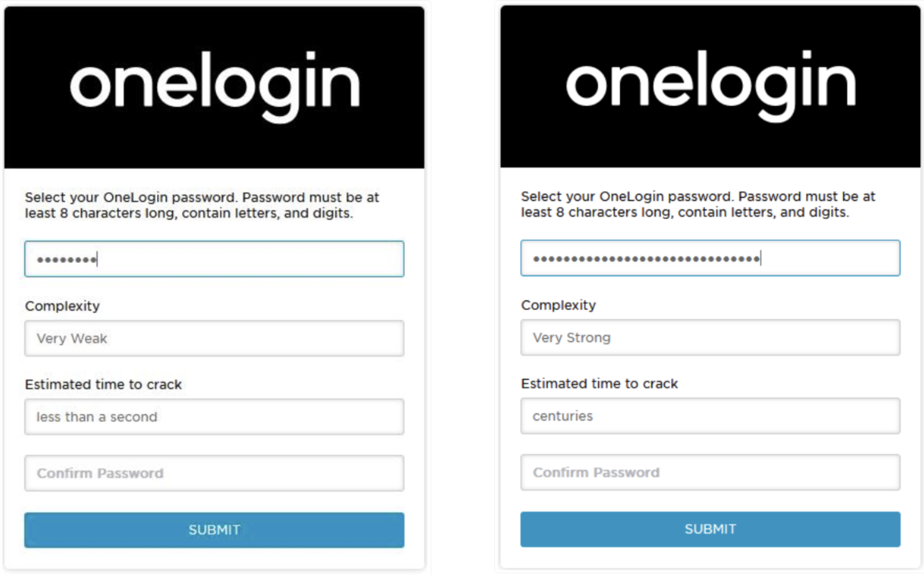
Task: Submit the right form with strong password
Action: (710, 529)
